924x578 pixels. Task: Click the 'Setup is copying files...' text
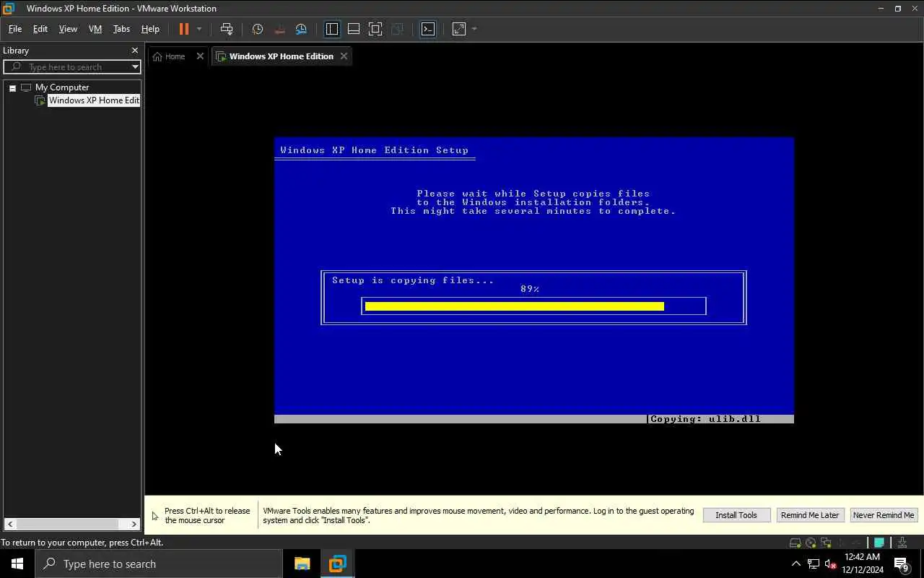(x=413, y=280)
